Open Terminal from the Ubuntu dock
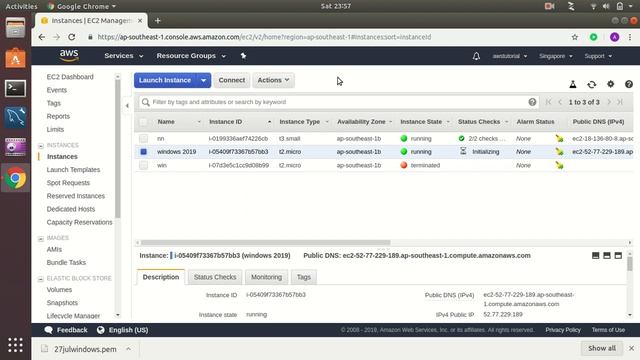 (x=16, y=88)
